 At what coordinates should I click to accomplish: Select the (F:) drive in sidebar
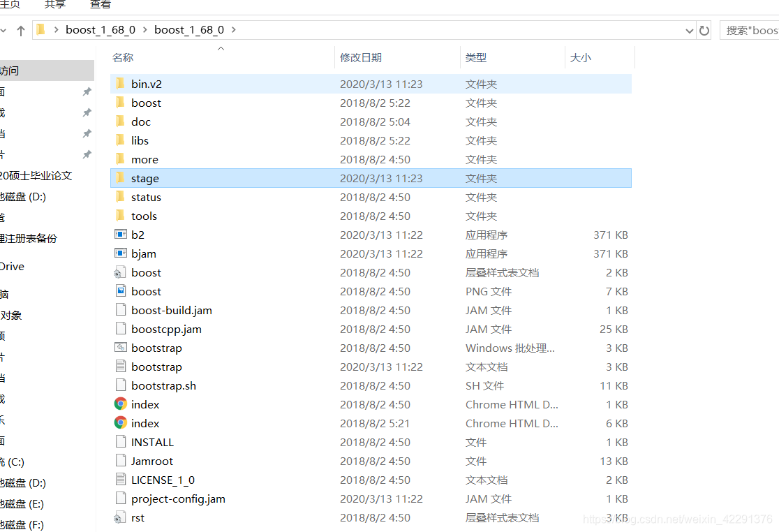[x=22, y=524]
